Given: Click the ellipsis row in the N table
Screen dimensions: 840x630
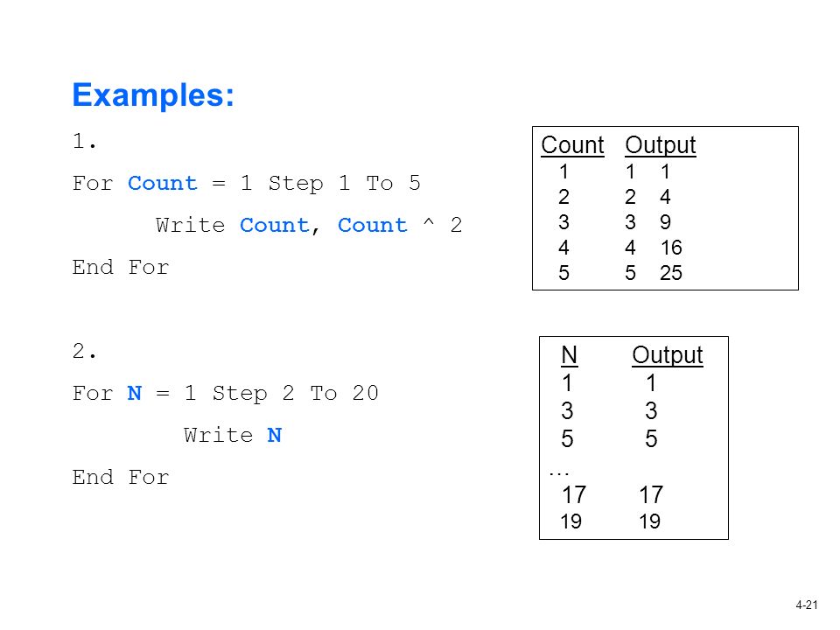Looking at the screenshot, I should pyautogui.click(x=559, y=473).
